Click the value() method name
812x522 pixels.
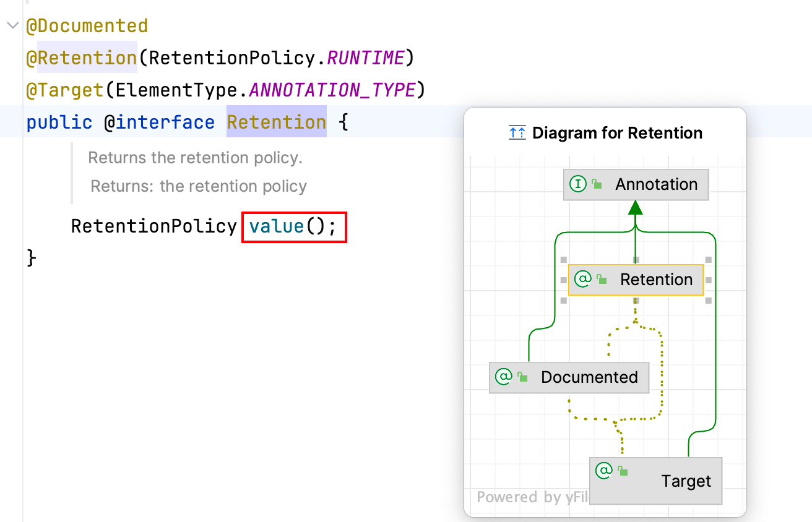coord(277,226)
